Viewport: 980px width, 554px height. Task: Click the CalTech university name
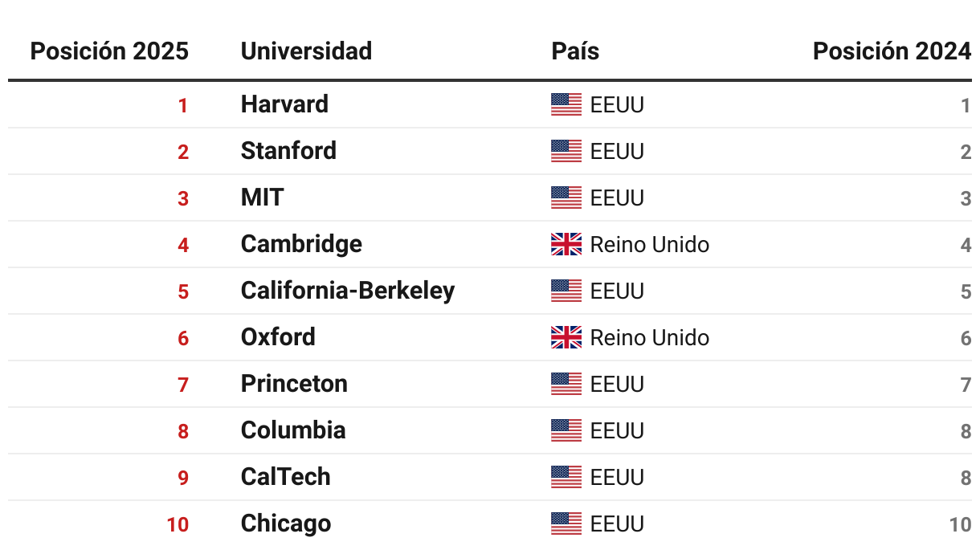[x=285, y=477]
